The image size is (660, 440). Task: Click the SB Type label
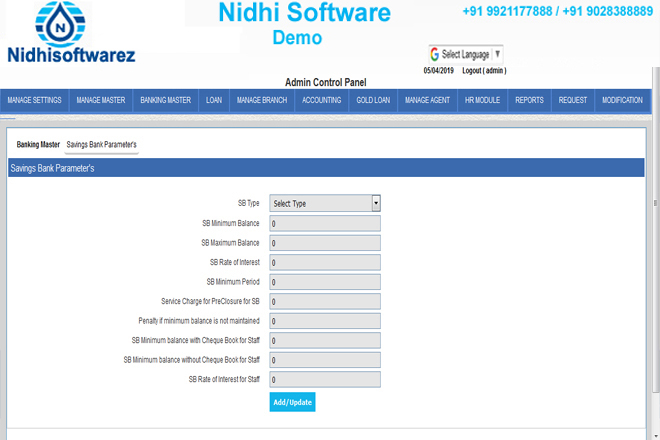pos(248,203)
